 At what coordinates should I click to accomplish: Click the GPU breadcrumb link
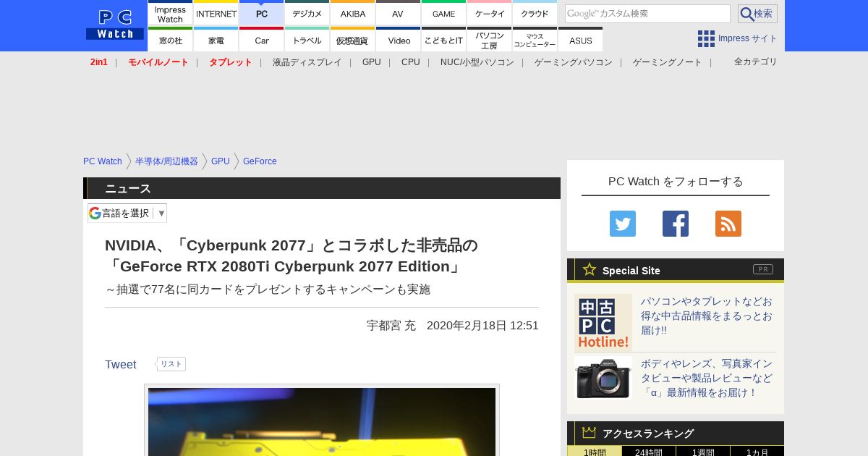pos(221,161)
